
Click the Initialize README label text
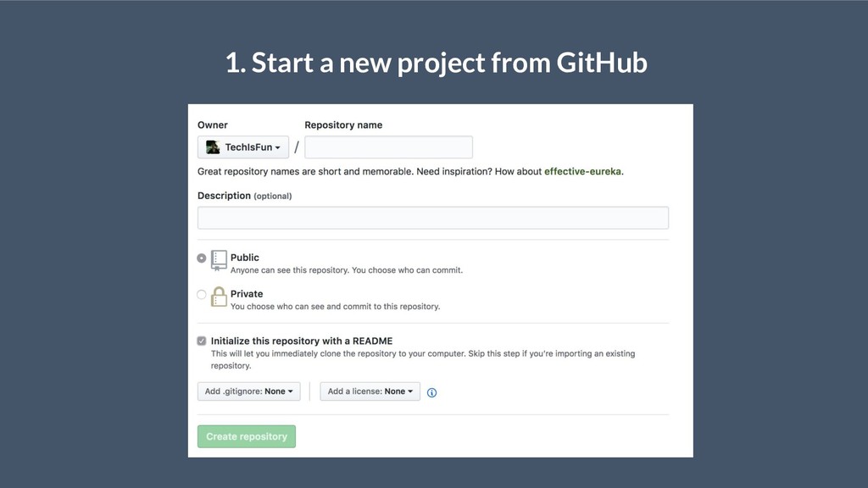click(x=302, y=341)
